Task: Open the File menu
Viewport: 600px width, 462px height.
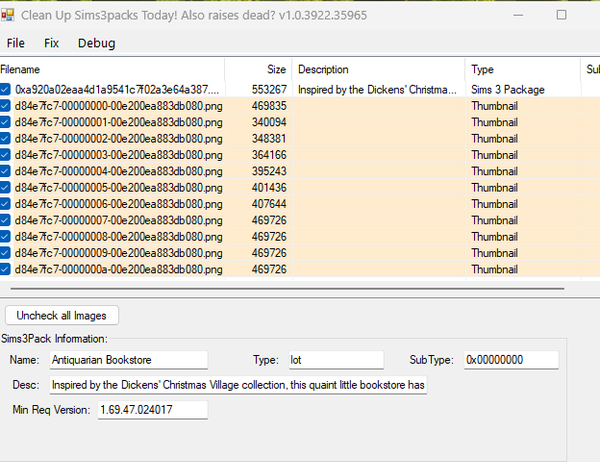Action: point(16,43)
